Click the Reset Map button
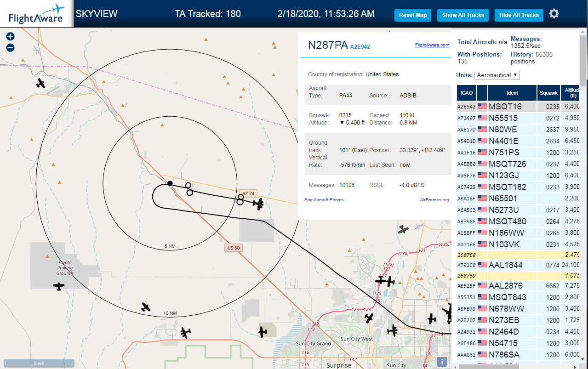Screen dimensions: 588x369 [413, 15]
